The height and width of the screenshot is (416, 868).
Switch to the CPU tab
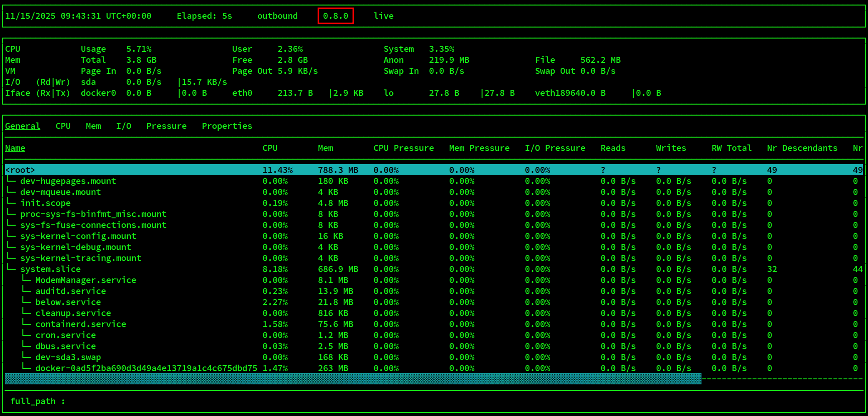pyautogui.click(x=63, y=126)
